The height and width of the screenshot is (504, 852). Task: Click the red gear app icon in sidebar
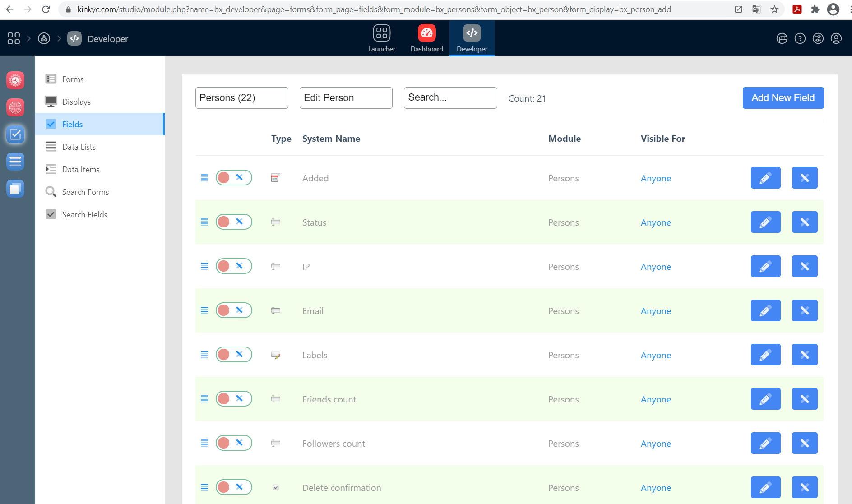[15, 80]
